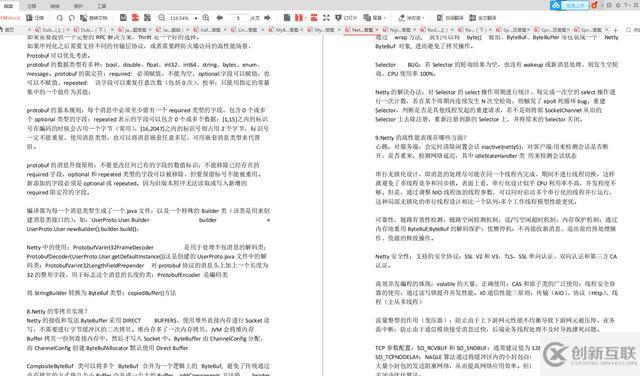Switch to single page view
Screen dimensions: 640x376
tap(123, 18)
